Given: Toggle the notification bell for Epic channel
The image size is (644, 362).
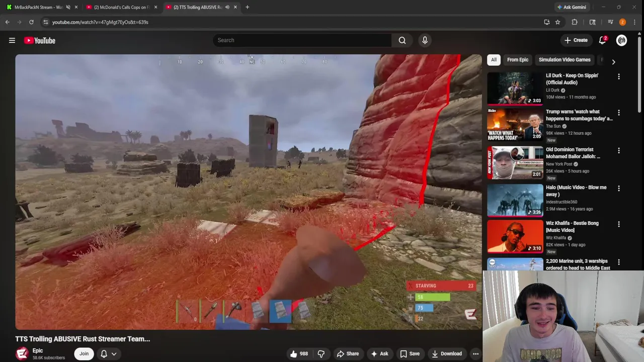Looking at the screenshot, I should [x=104, y=354].
